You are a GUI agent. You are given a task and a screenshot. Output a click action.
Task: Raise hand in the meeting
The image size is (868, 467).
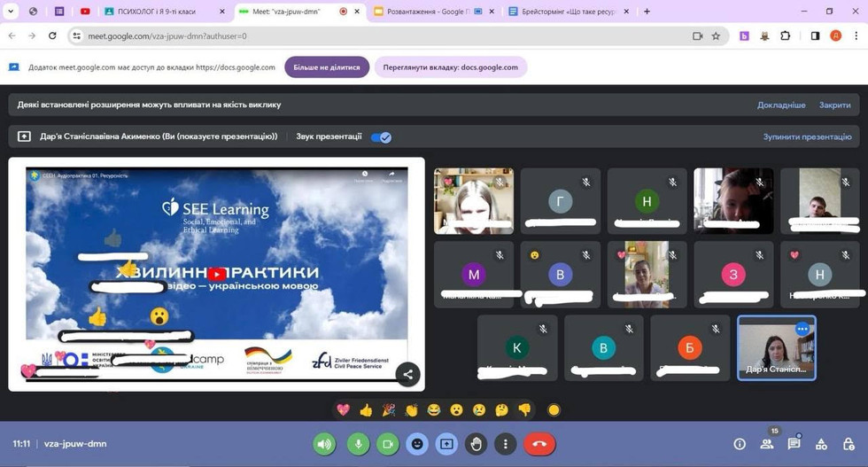pos(477,444)
